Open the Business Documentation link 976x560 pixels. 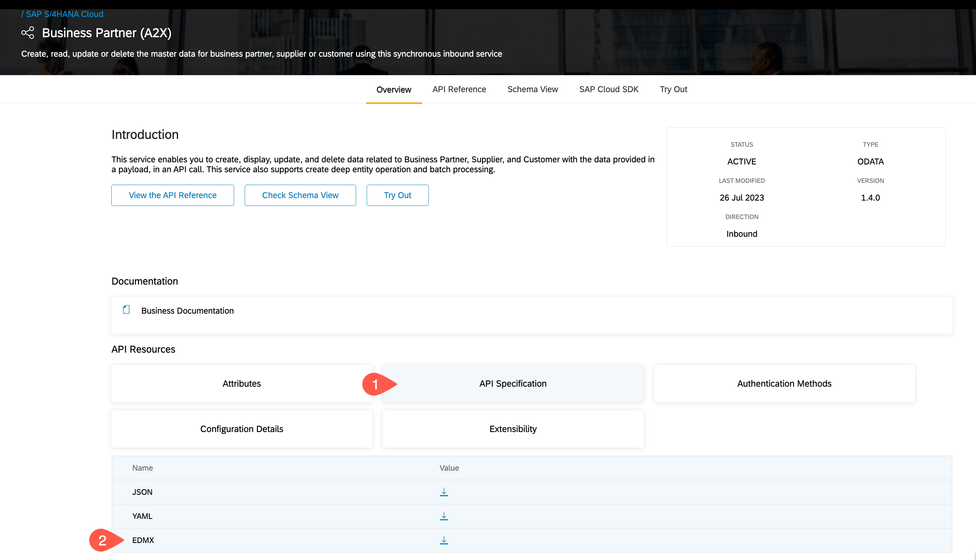pos(187,311)
